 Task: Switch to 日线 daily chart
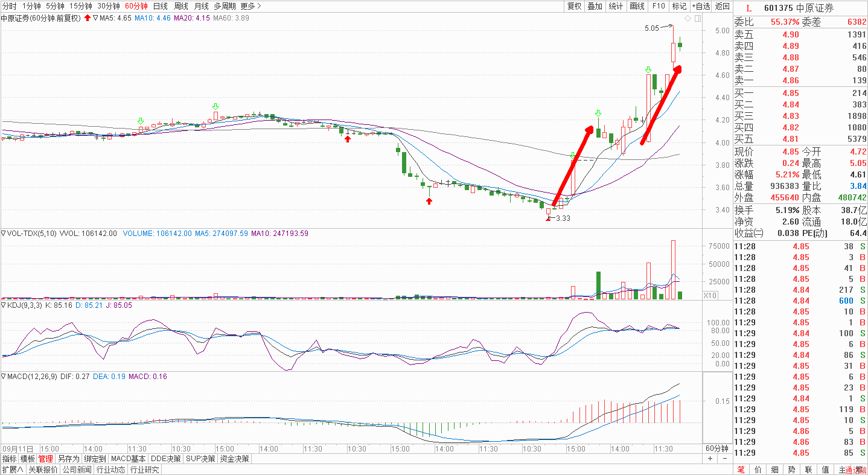pos(161,6)
